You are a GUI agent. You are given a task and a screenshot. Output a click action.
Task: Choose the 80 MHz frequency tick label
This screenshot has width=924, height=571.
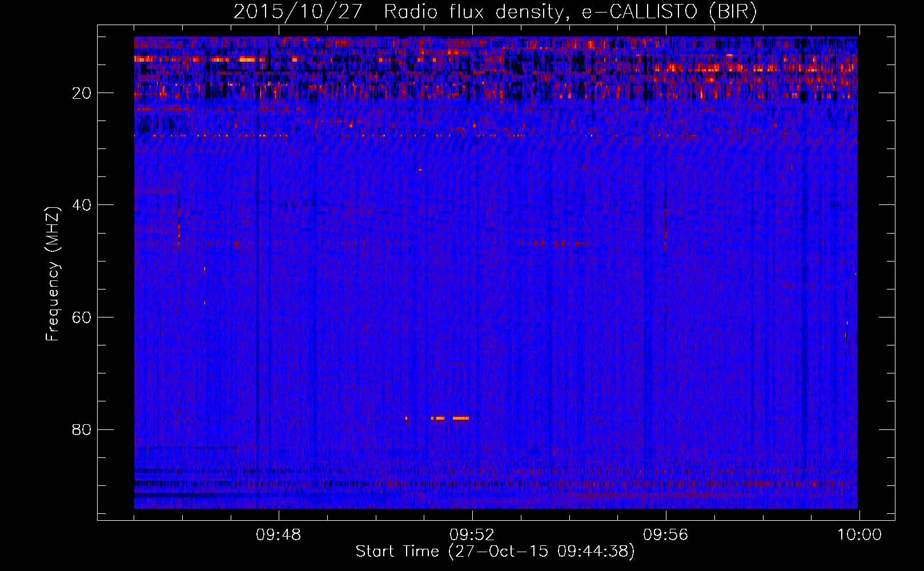(x=82, y=429)
